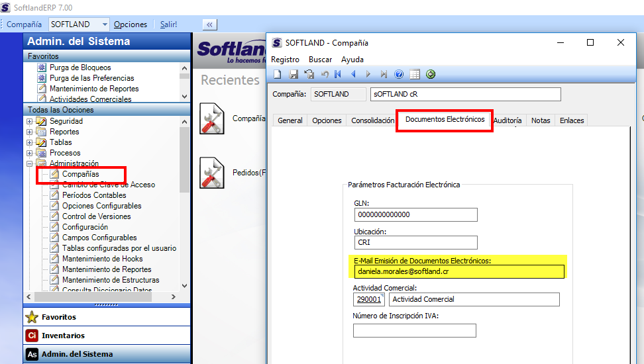The width and height of the screenshot is (644, 364).
Task: Expand the Tablas tree node
Action: 30,143
